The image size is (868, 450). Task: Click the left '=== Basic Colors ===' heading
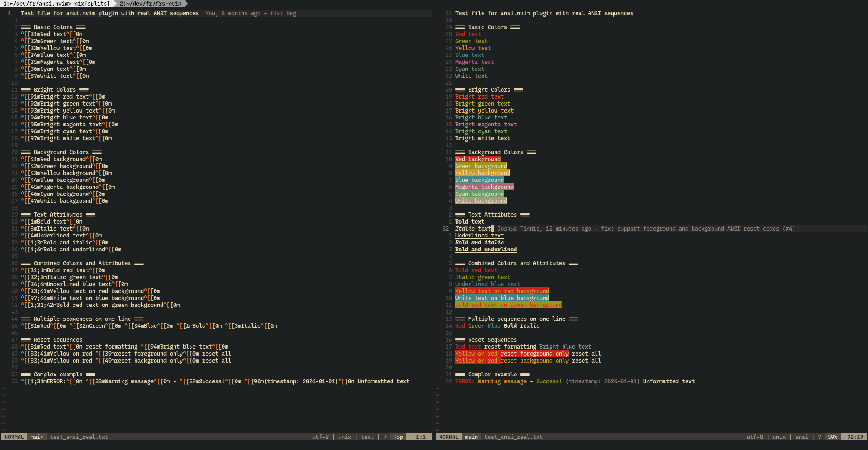53,27
